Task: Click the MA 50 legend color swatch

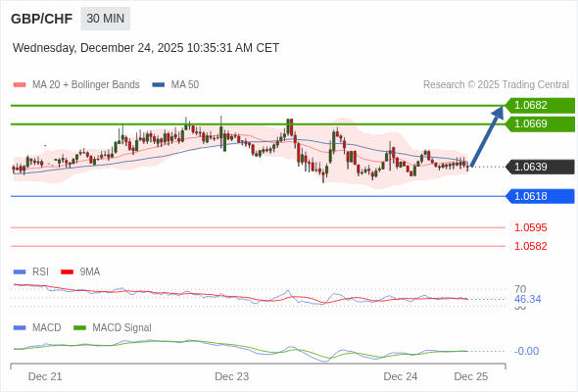Action: pos(158,85)
